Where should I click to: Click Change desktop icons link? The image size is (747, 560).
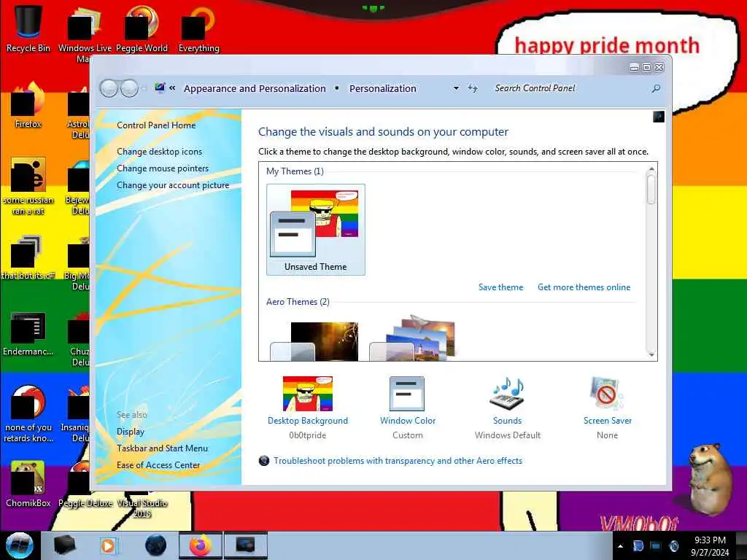159,152
